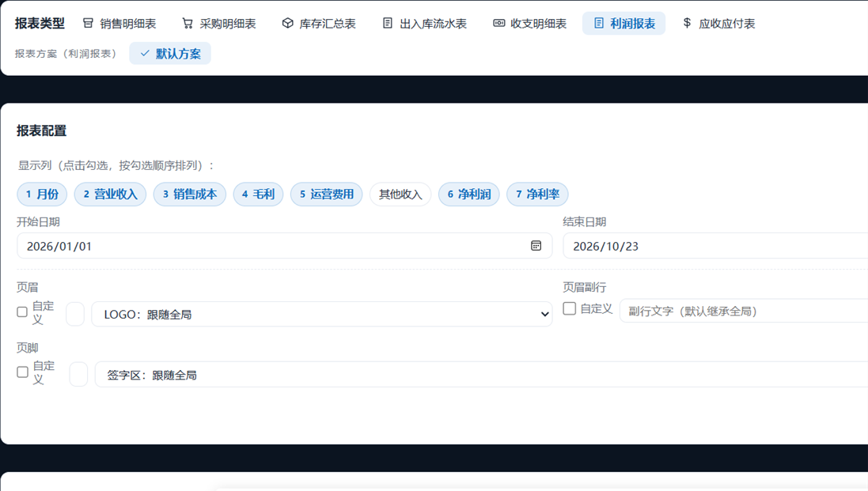Viewport: 868px width, 491px height.
Task: Open the 库存汇总表 report type
Action: (x=319, y=23)
